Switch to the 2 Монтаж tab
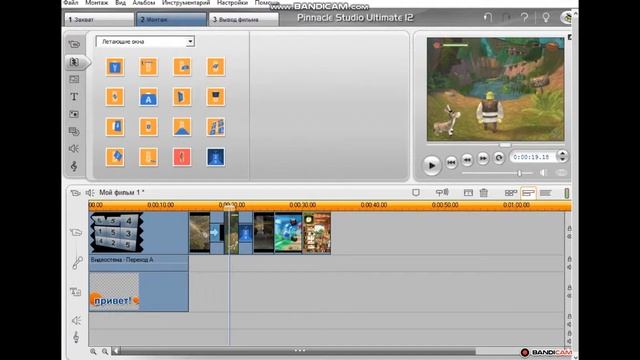The height and width of the screenshot is (360, 640). [171, 19]
